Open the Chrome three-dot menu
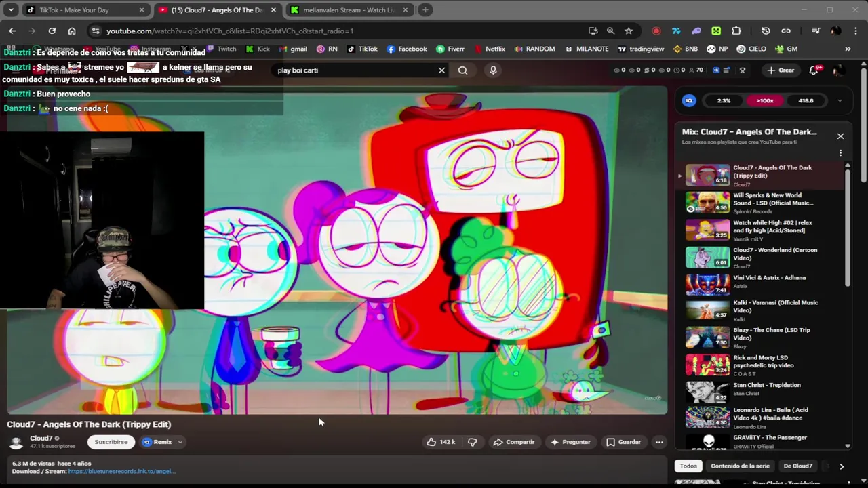The width and height of the screenshot is (868, 488). click(855, 30)
